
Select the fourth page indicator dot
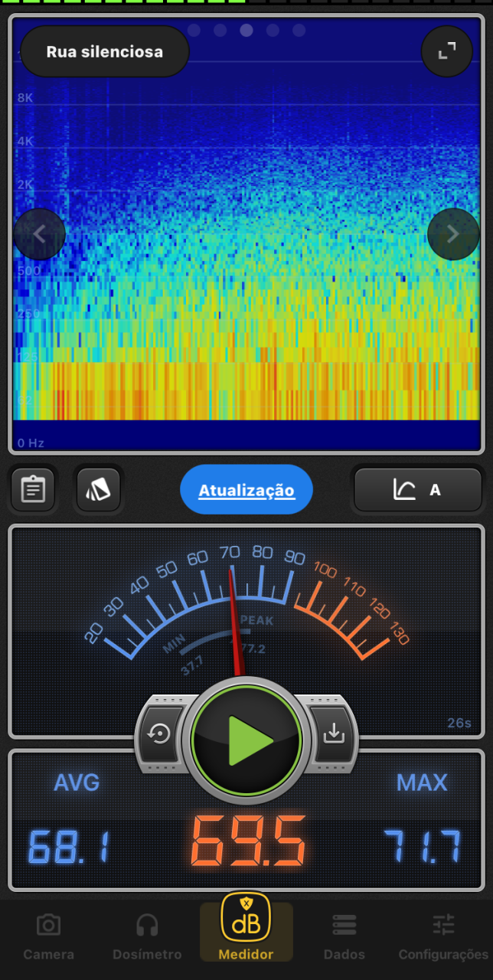(273, 31)
